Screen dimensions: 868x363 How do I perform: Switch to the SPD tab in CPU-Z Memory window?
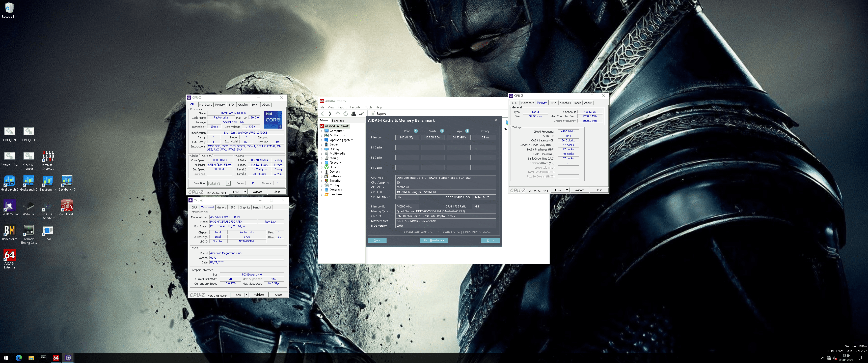tap(553, 103)
